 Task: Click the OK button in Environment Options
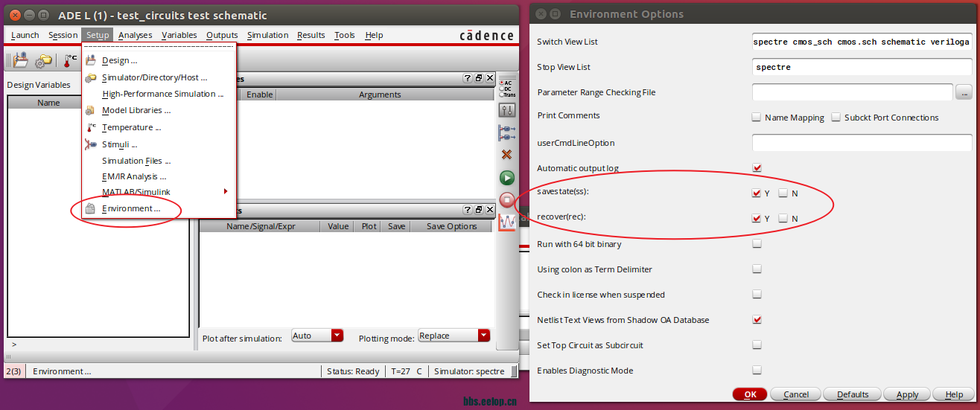(x=749, y=394)
